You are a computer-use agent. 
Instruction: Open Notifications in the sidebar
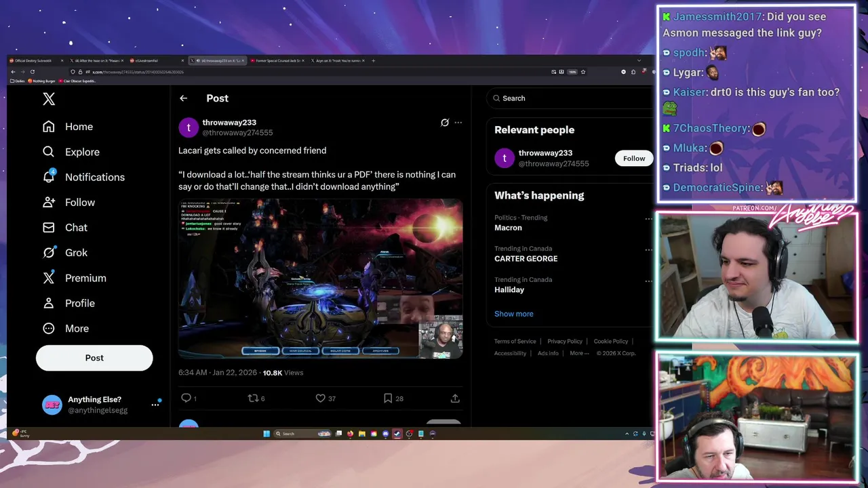[83, 177]
